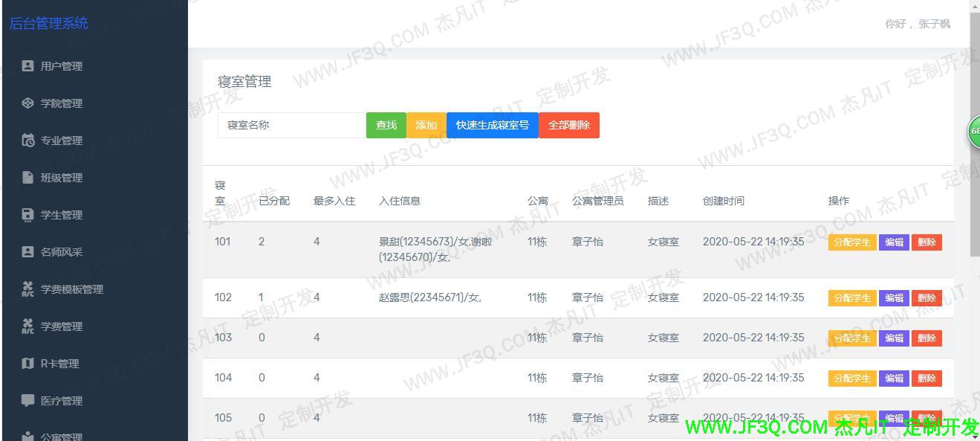The width and height of the screenshot is (980, 441).
Task: Assign students to room 101 via 分配学生
Action: coord(851,242)
